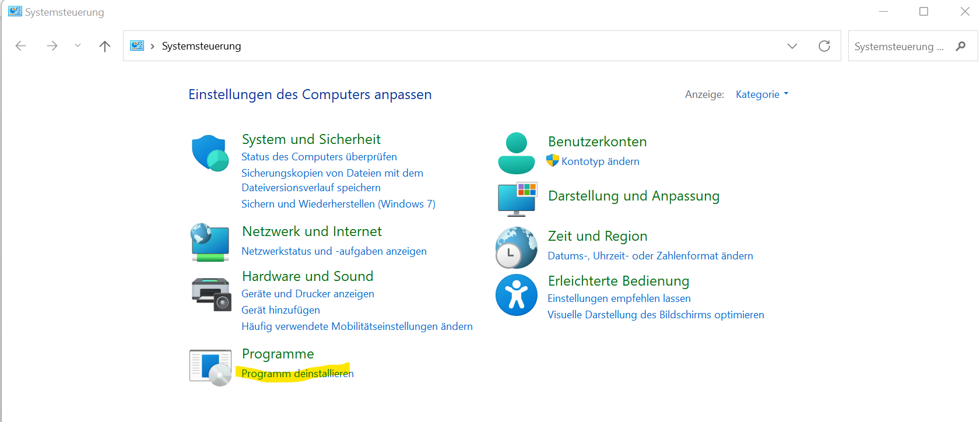Screen dimensions: 980x422
Task: Open Kontotyp ändern link
Action: click(x=600, y=161)
